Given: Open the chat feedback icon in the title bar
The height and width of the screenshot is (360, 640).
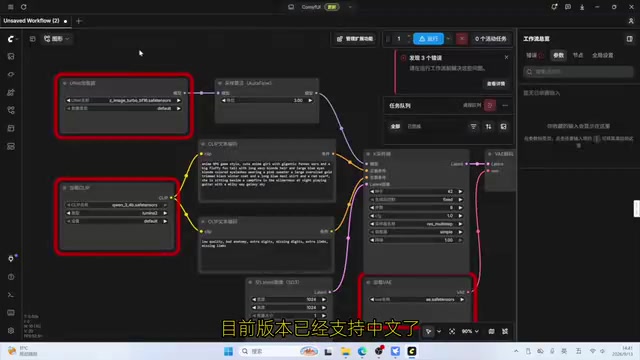Looking at the screenshot, I should click(568, 7).
